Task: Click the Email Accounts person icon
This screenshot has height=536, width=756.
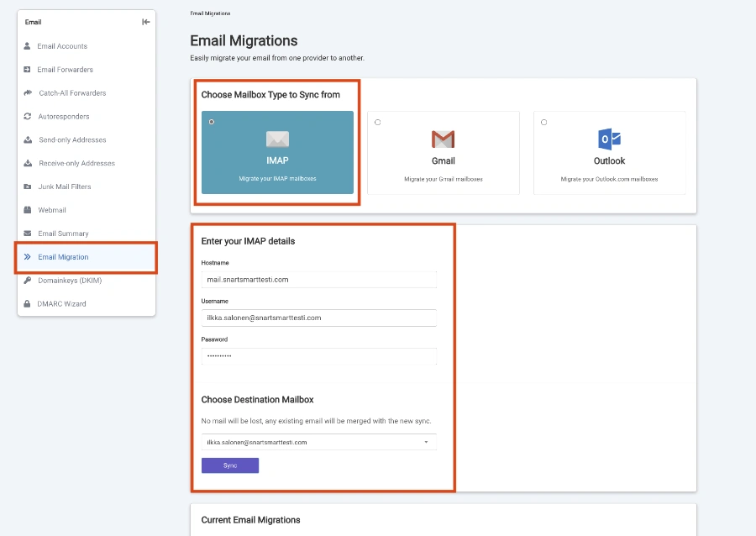Action: pyautogui.click(x=27, y=46)
